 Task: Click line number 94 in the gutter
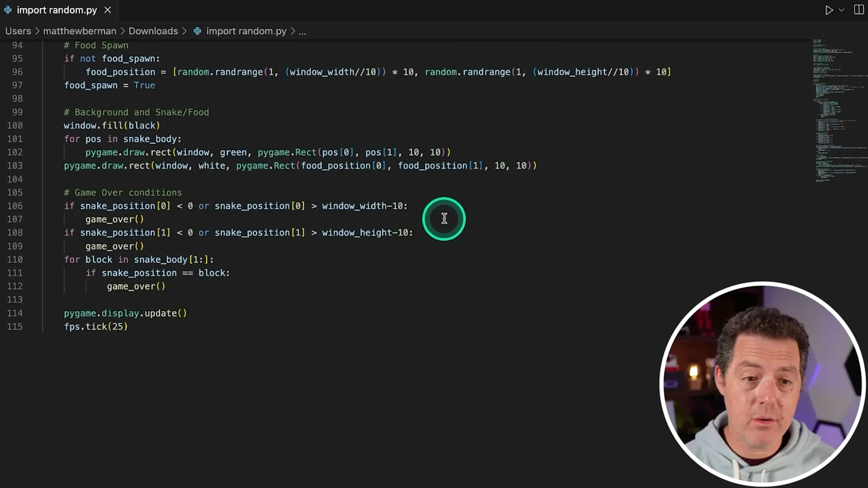tap(17, 45)
